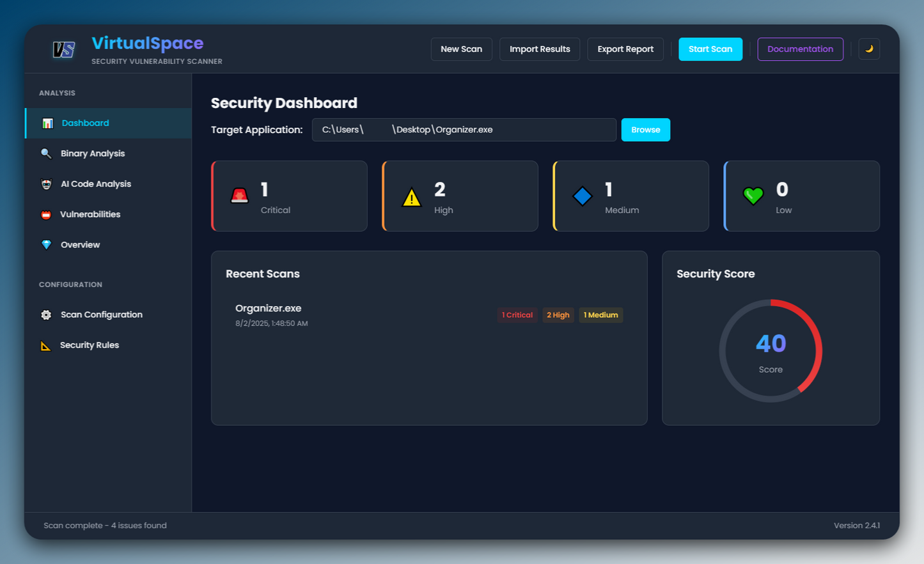
Task: Click the Security Score circular gauge
Action: (771, 351)
